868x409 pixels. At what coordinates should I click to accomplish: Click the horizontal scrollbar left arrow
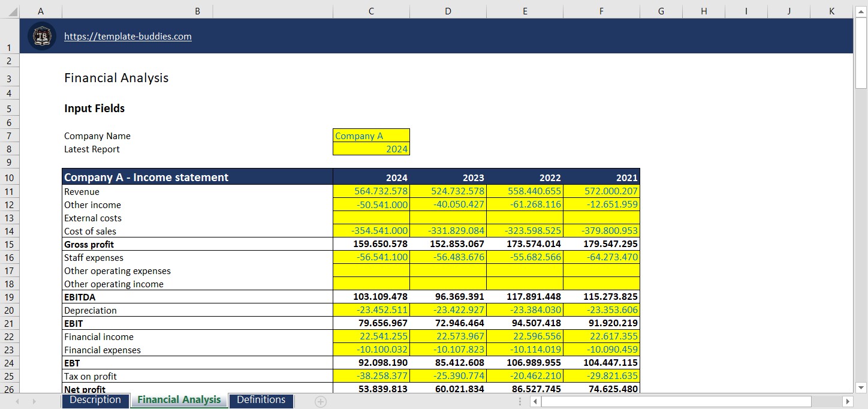click(x=535, y=401)
